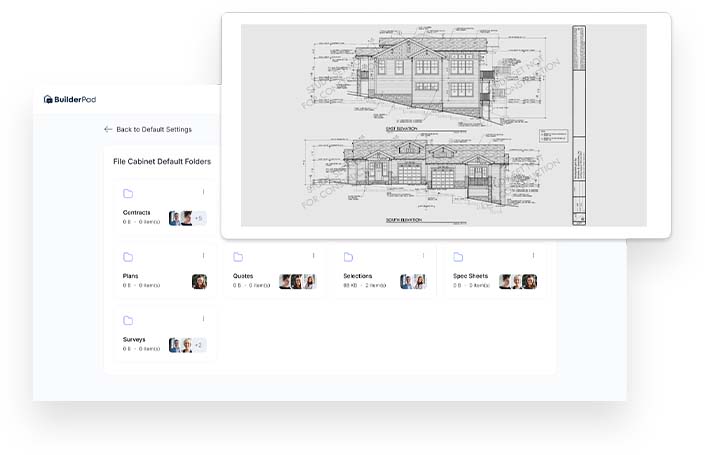705x455 pixels.
Task: Click the Selections folder name
Action: pyautogui.click(x=357, y=276)
